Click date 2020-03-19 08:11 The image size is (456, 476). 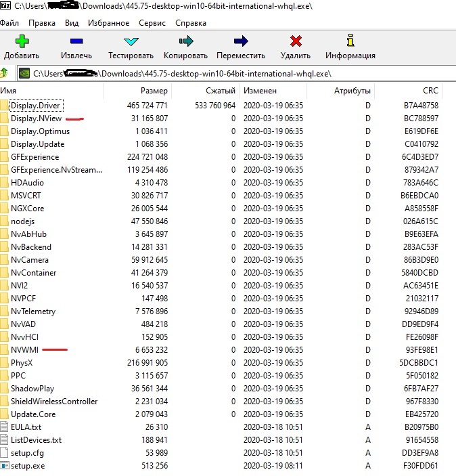273,465
